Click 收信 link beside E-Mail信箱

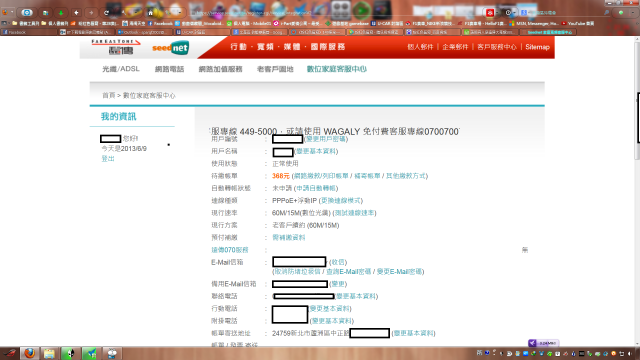click(338, 262)
